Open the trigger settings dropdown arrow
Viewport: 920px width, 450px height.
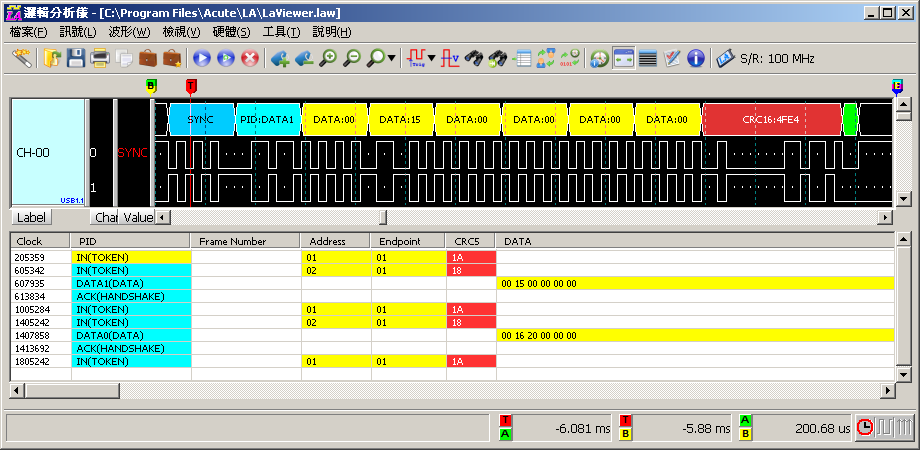tap(432, 58)
